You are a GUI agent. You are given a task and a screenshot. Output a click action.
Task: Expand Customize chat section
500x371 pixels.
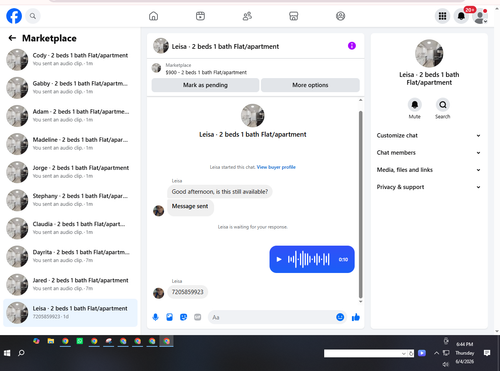pos(429,135)
